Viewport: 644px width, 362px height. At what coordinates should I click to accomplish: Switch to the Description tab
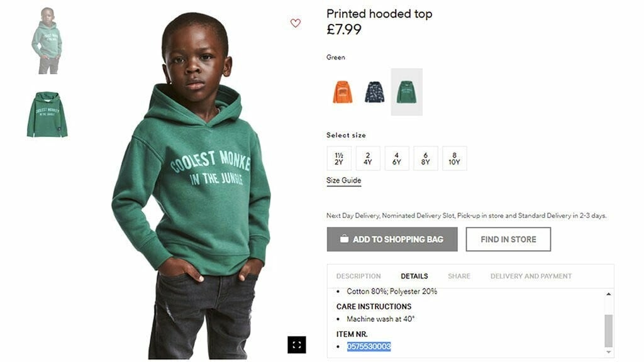[x=358, y=277]
